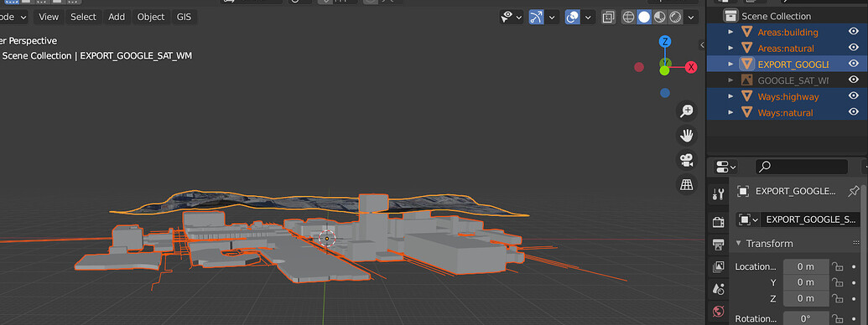Switch to rendered shading
Screen dimensions: 868x325
(x=675, y=17)
